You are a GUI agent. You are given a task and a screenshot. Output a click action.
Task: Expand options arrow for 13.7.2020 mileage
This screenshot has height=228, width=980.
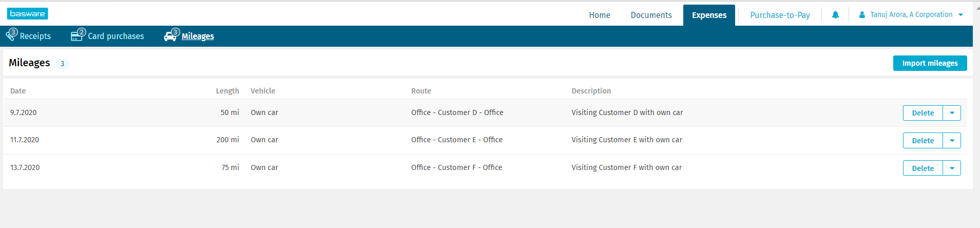(952, 168)
